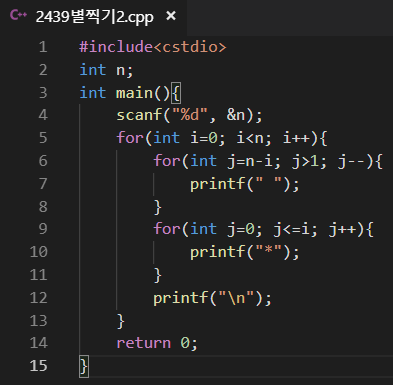The height and width of the screenshot is (385, 393).
Task: Close the 2439별찍기2.cpp tab
Action: coord(171,16)
